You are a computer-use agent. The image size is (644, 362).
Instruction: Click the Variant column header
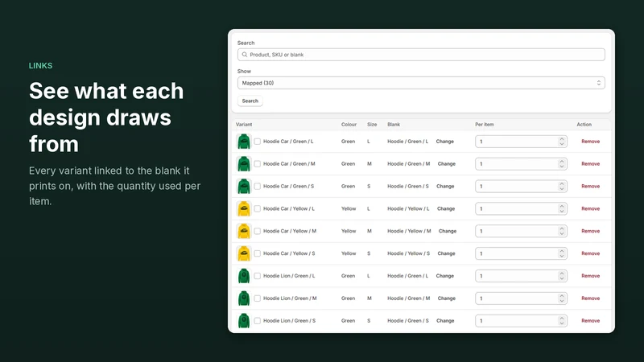click(244, 125)
